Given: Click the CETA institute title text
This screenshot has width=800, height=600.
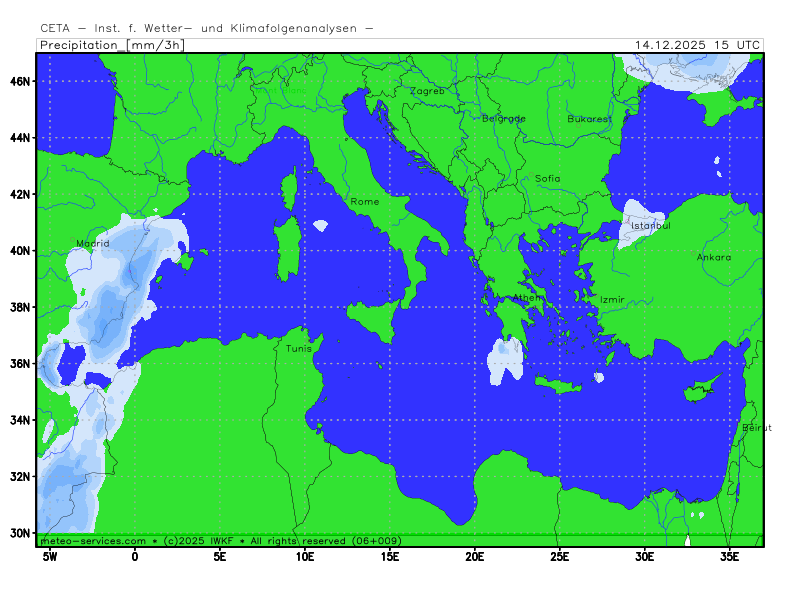Looking at the screenshot, I should (207, 29).
